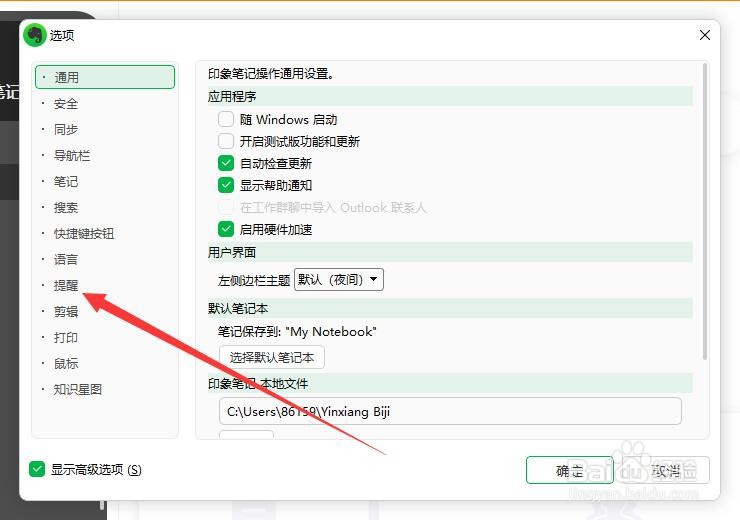The image size is (740, 520).
Task: Select the 语言 category
Action: coord(66,260)
